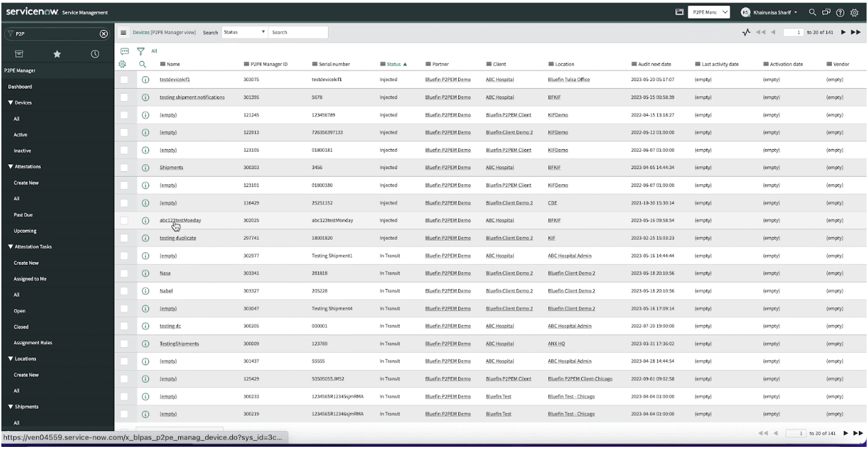Collapse the Attestations navigator section
This screenshot has height=449, width=868.
click(x=26, y=166)
